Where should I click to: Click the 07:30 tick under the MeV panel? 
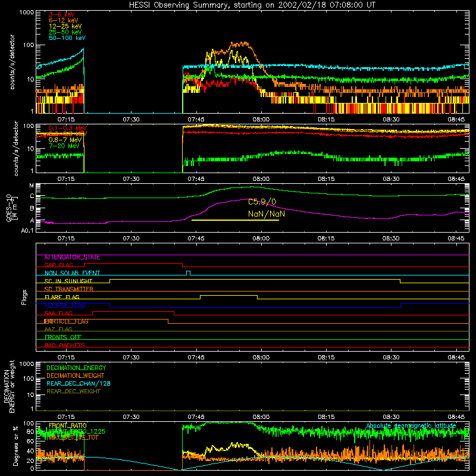[131, 179]
